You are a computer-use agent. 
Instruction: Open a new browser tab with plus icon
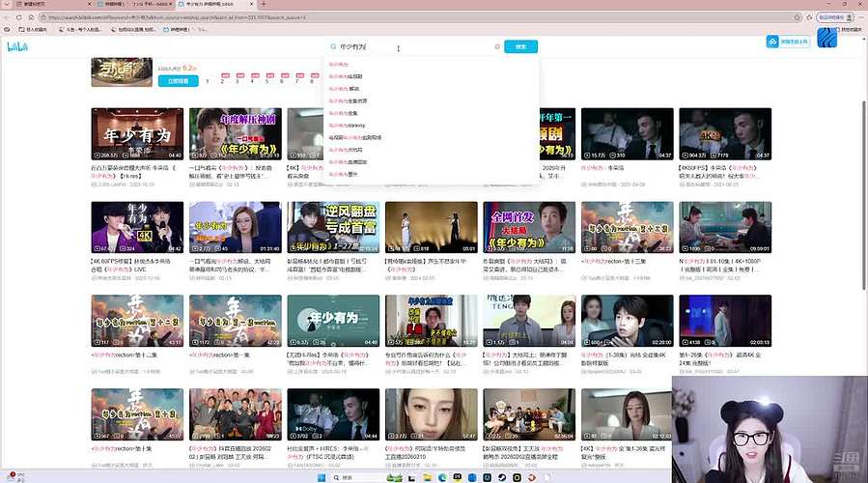[264, 4]
